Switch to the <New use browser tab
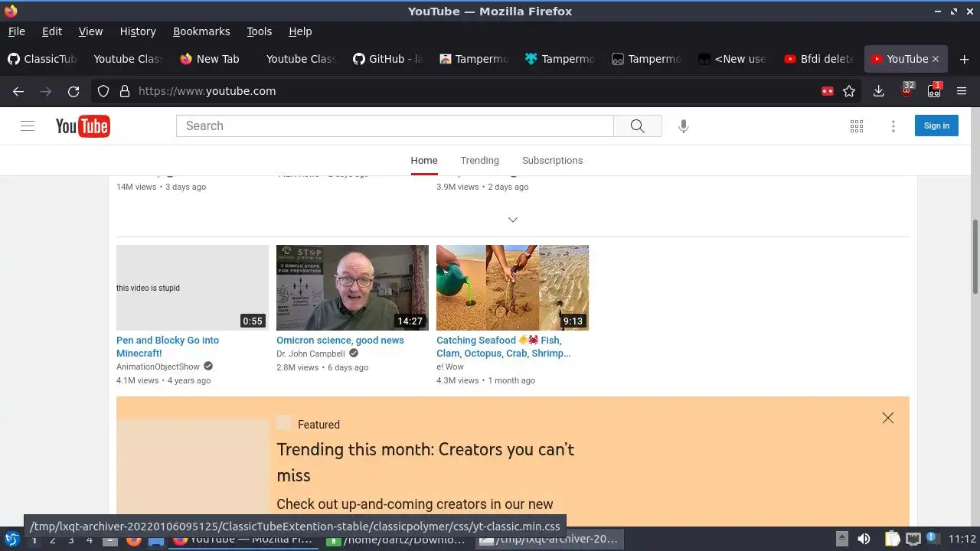 click(732, 59)
